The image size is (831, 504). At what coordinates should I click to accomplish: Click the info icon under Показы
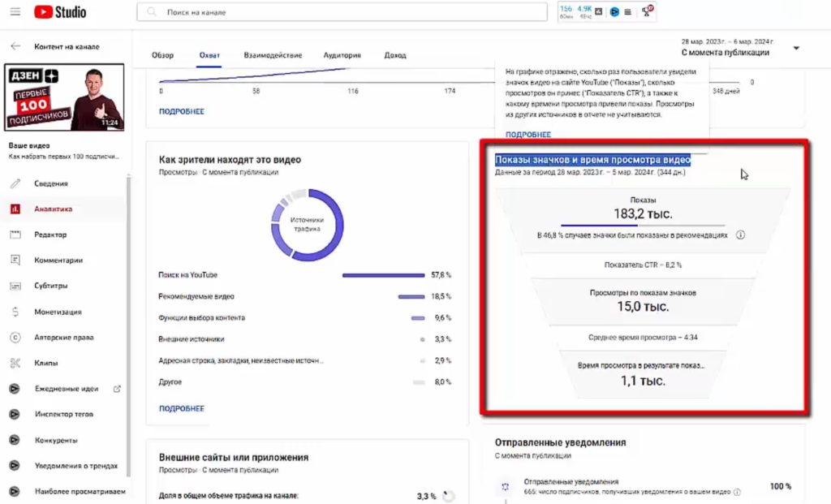740,235
